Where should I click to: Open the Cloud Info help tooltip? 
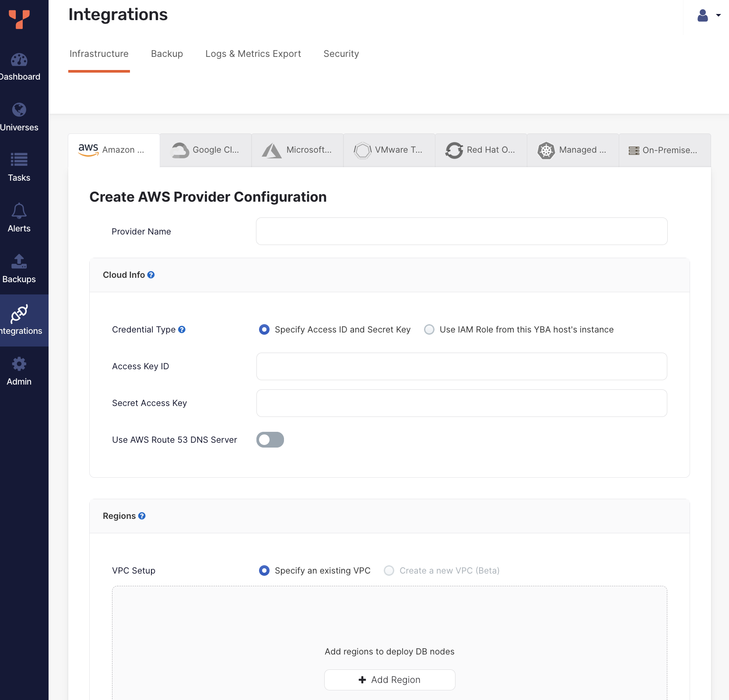click(x=151, y=275)
